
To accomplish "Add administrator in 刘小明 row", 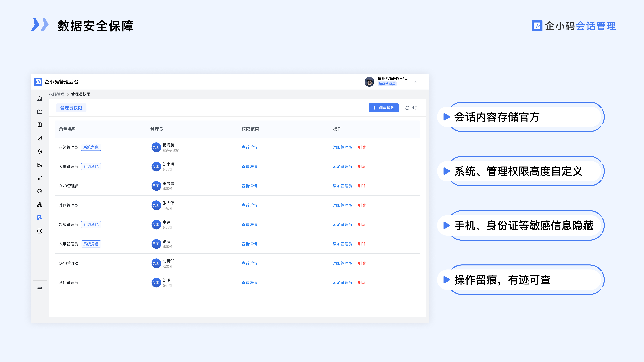I will coord(342,167).
